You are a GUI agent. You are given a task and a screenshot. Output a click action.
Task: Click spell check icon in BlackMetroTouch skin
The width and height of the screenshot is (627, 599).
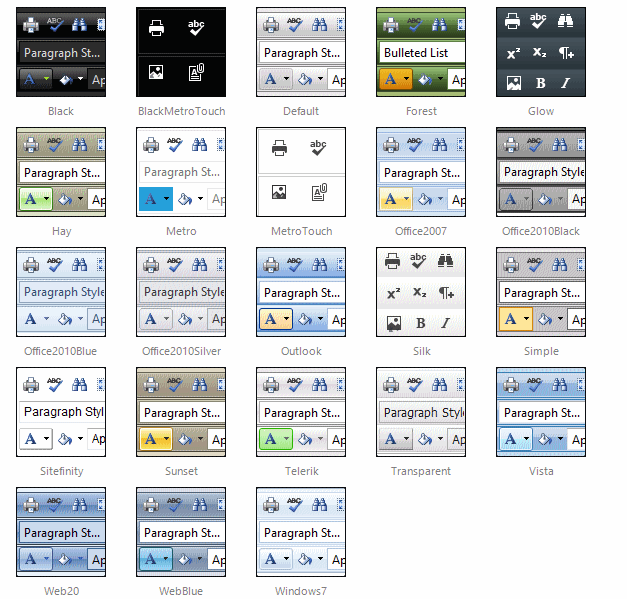(x=196, y=28)
